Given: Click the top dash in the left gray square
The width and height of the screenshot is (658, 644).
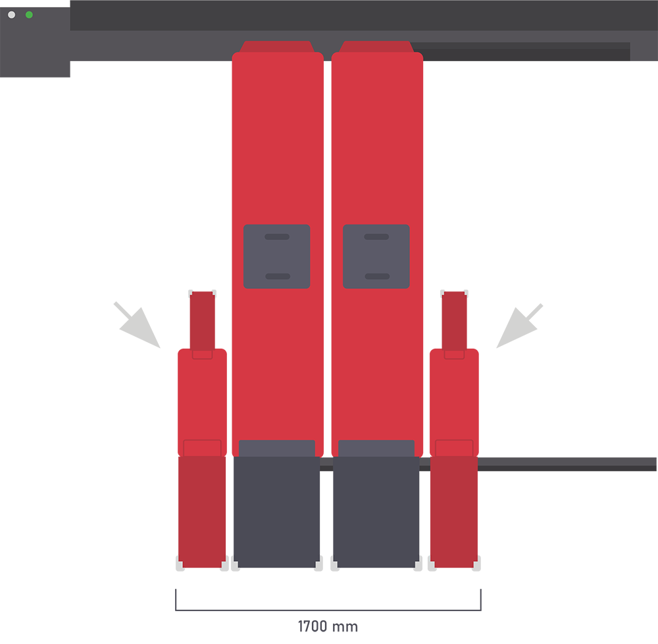Looking at the screenshot, I should click(277, 237).
